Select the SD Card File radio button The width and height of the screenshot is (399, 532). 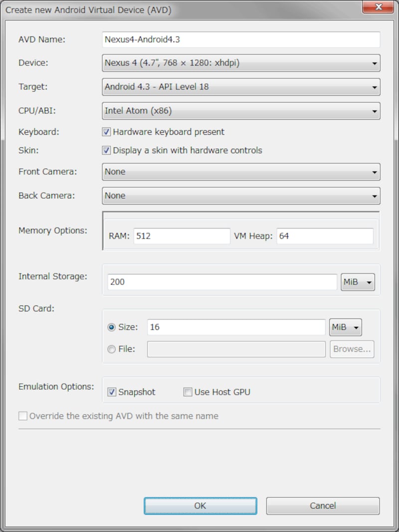[x=112, y=349]
